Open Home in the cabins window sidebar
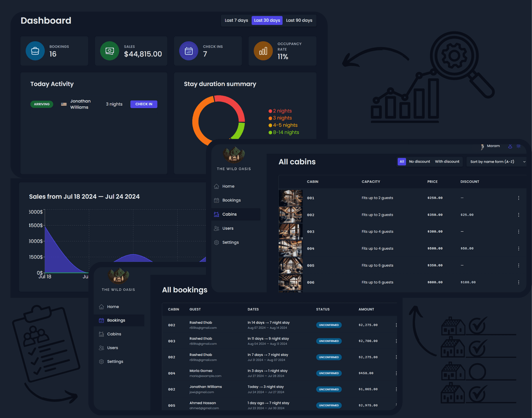Image resolution: width=532 pixels, height=418 pixels. tap(236, 186)
